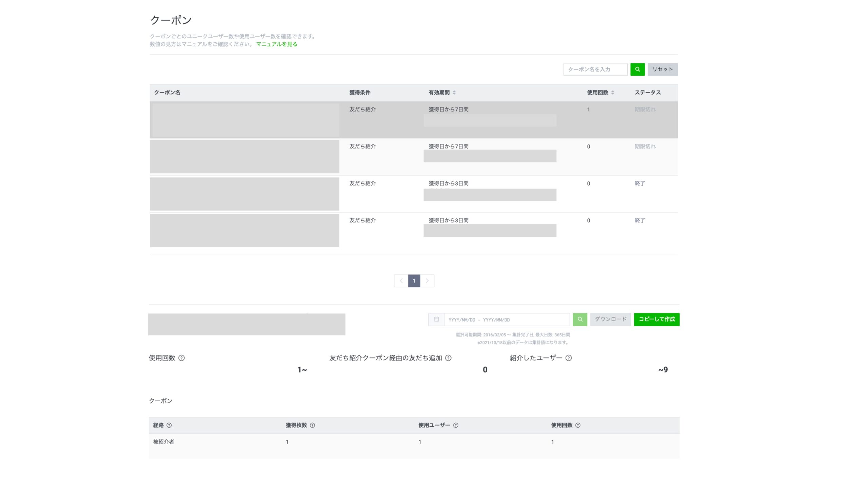Focus the クーポン名を入力 search field
The image size is (868, 488).
(x=595, y=69)
